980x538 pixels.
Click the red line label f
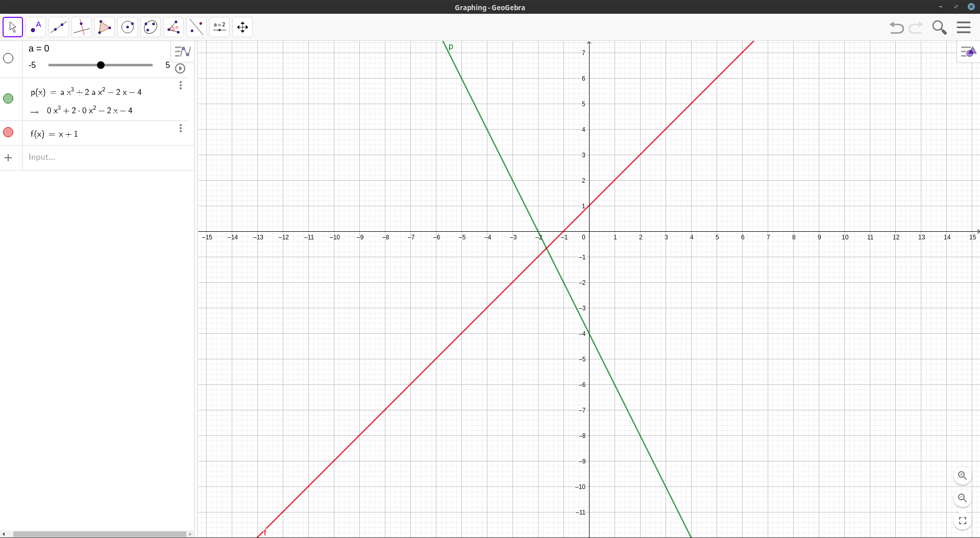click(265, 532)
